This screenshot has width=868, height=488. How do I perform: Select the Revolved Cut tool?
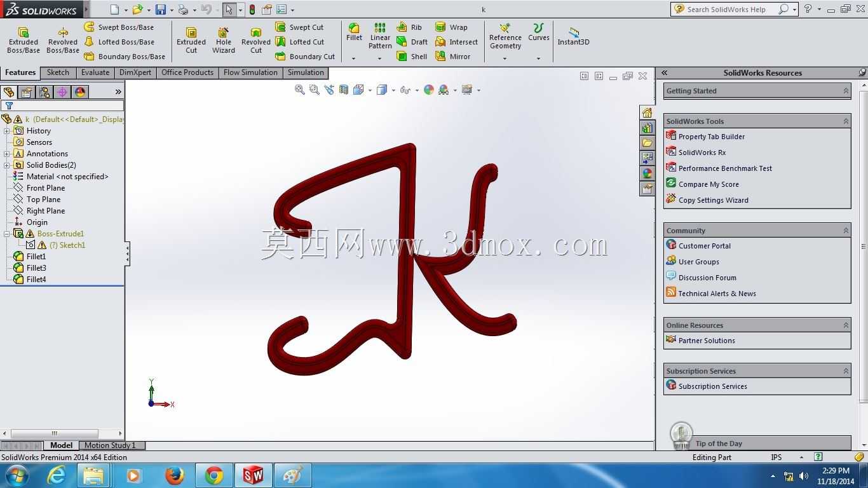(256, 41)
